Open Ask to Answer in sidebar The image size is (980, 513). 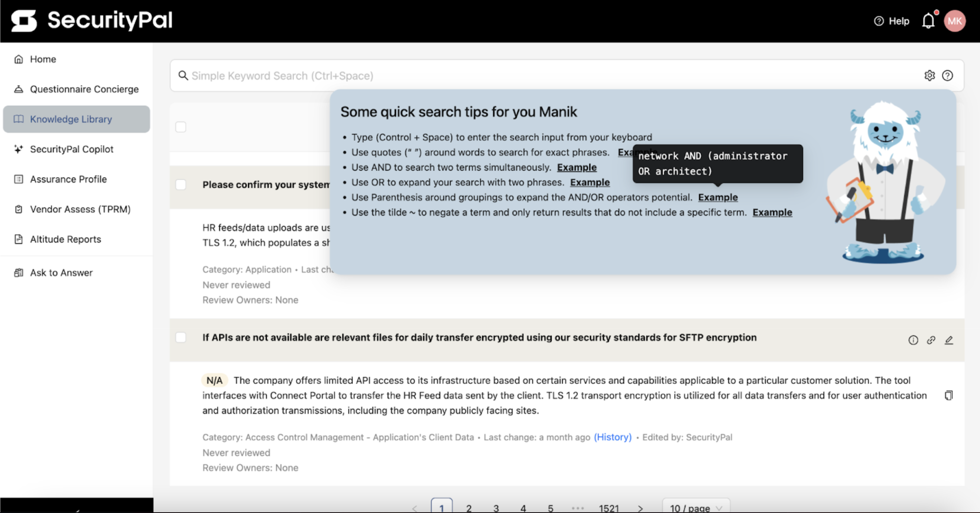click(x=76, y=272)
